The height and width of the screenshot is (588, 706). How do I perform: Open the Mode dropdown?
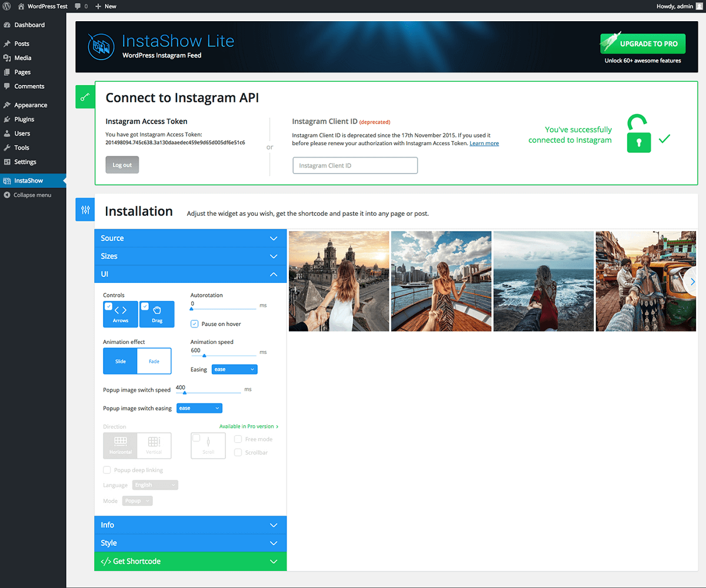pyautogui.click(x=138, y=501)
